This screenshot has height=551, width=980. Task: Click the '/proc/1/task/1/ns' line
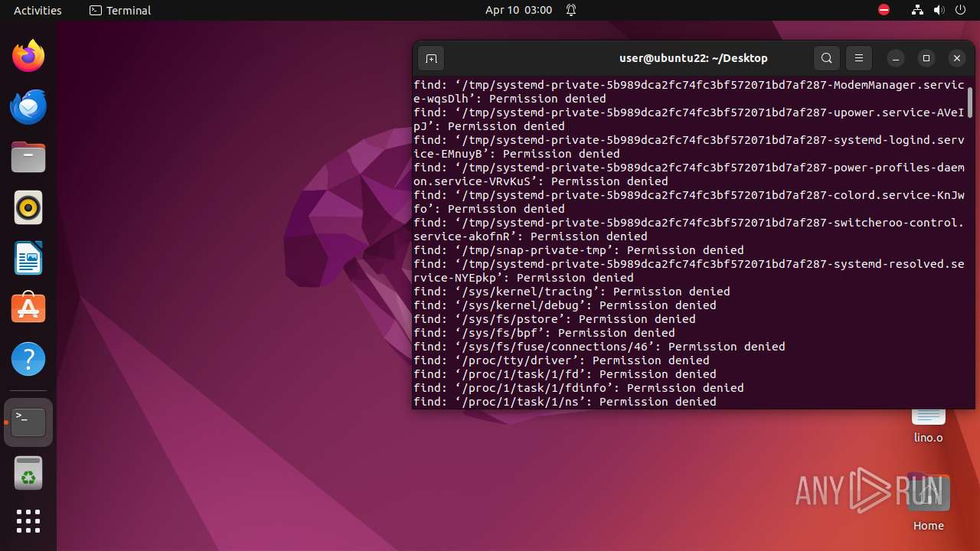(565, 402)
